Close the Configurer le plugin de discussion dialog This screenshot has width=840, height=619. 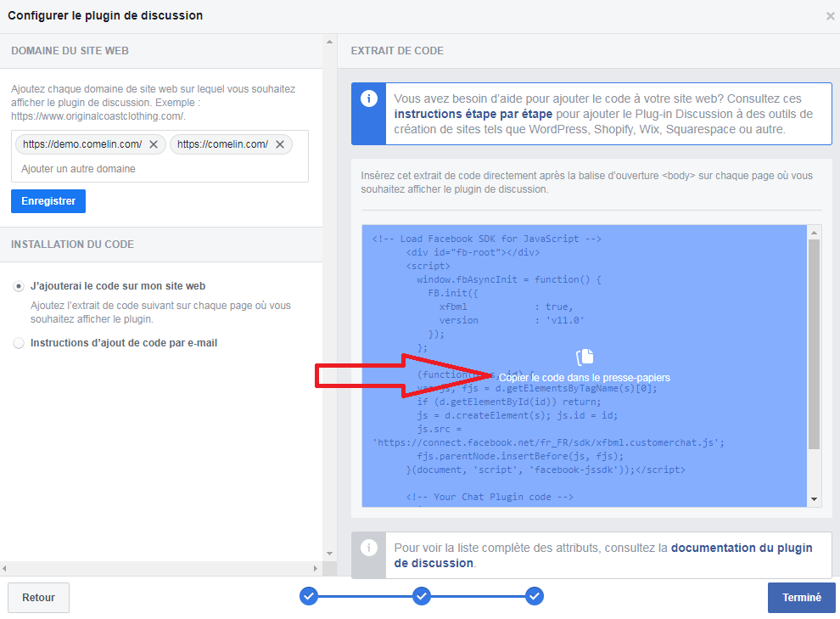(x=830, y=16)
